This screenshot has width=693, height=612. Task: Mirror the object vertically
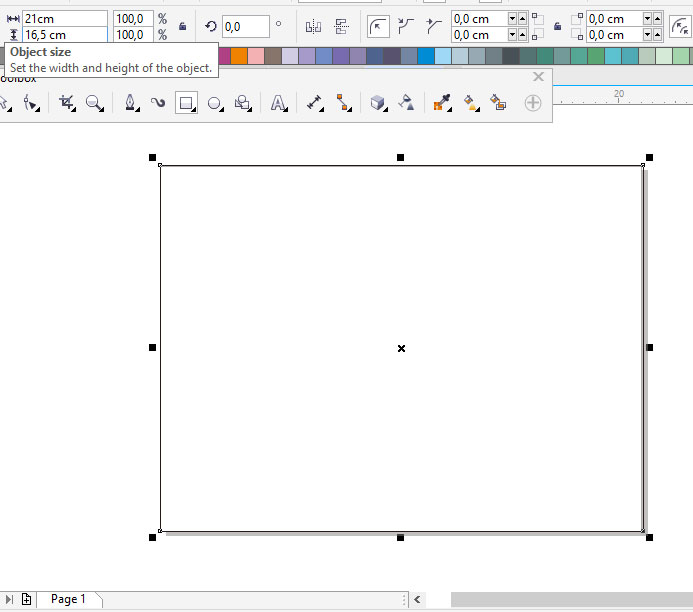[341, 27]
